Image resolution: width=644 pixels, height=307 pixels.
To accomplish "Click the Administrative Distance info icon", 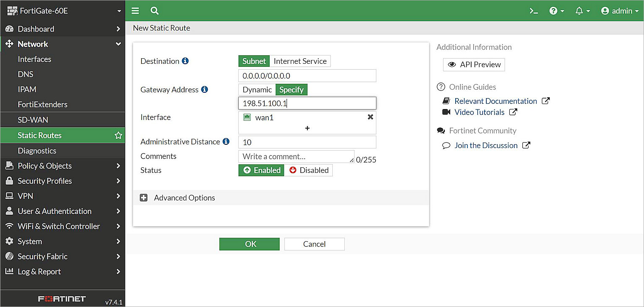I will pos(226,141).
